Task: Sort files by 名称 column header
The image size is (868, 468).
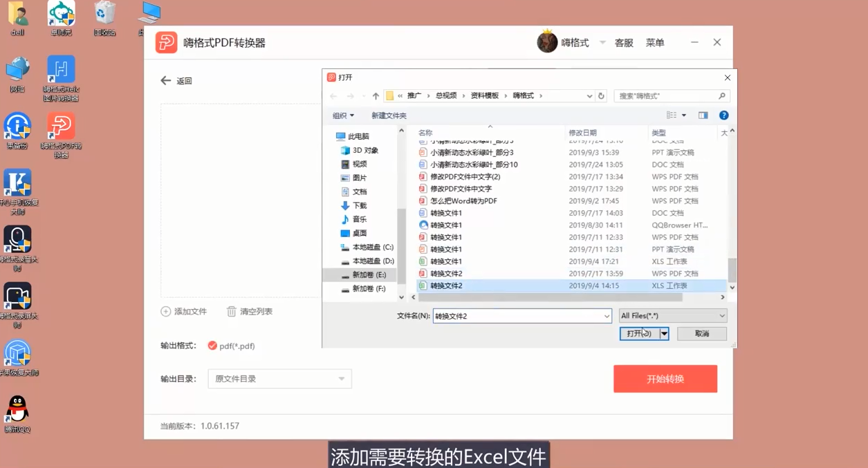Action: tap(425, 133)
